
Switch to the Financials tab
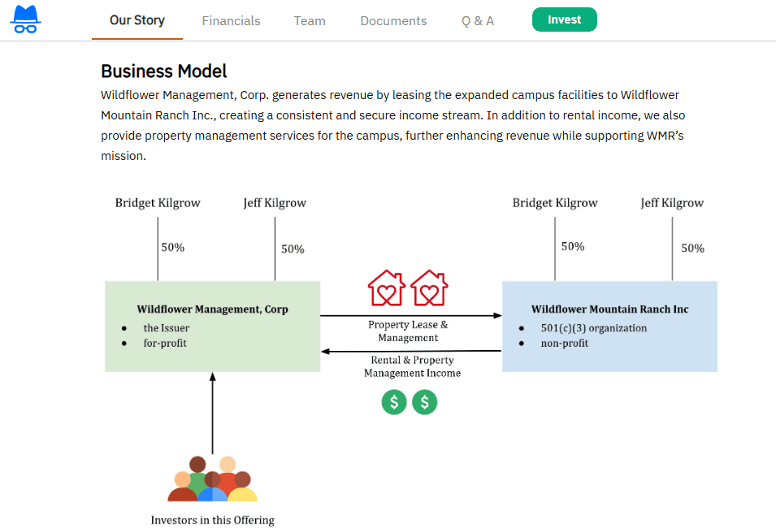click(x=231, y=21)
